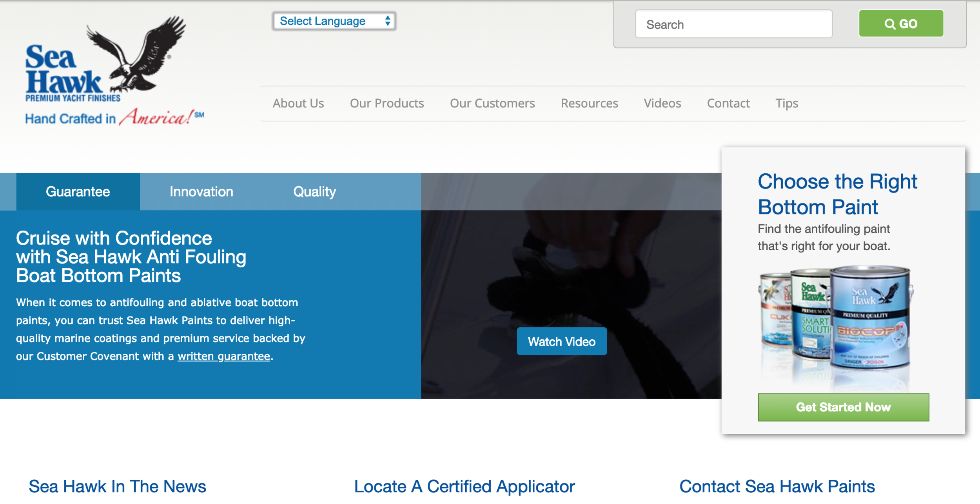Open the About Us menu

tap(298, 104)
